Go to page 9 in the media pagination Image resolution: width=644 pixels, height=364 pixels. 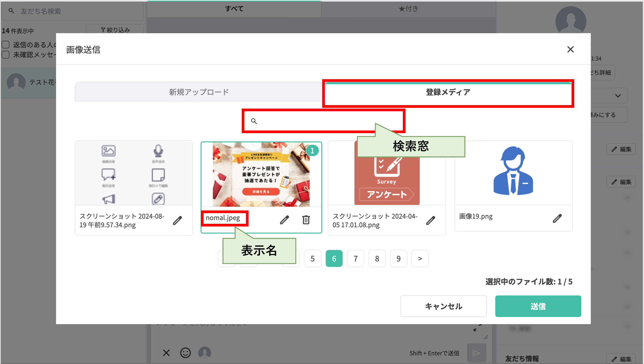coord(398,259)
